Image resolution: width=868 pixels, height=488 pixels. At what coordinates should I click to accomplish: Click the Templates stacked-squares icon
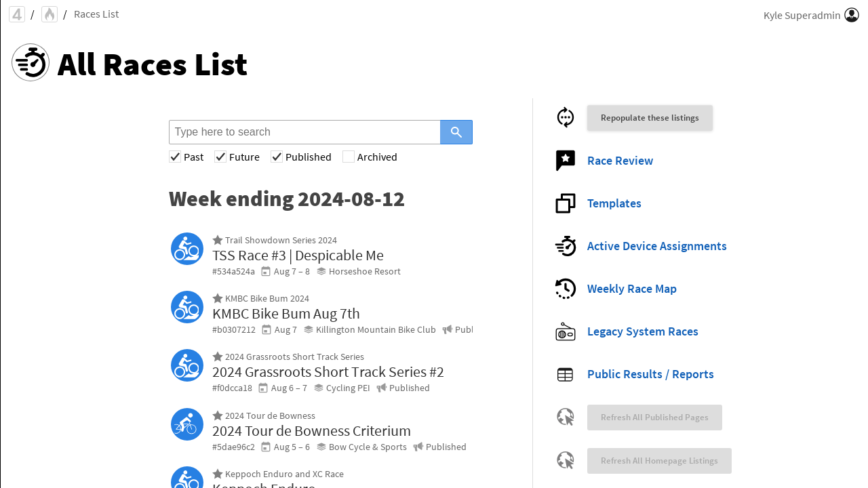[x=566, y=203]
